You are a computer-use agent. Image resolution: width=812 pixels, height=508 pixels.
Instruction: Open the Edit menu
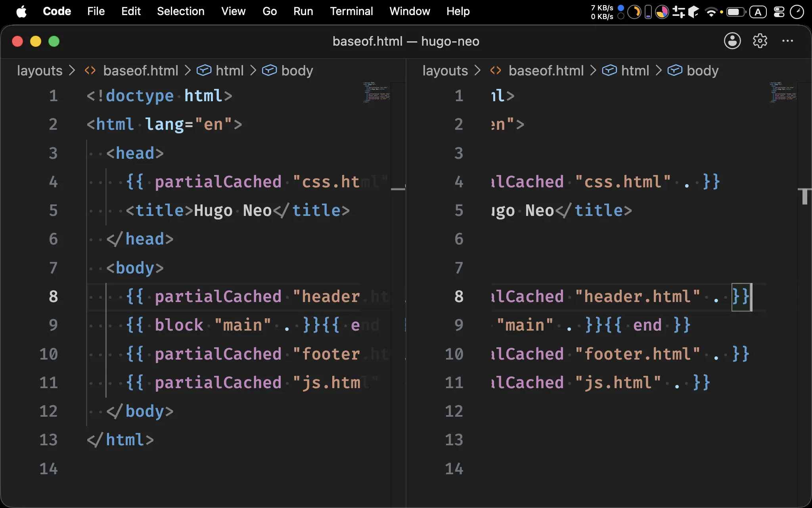click(x=131, y=11)
